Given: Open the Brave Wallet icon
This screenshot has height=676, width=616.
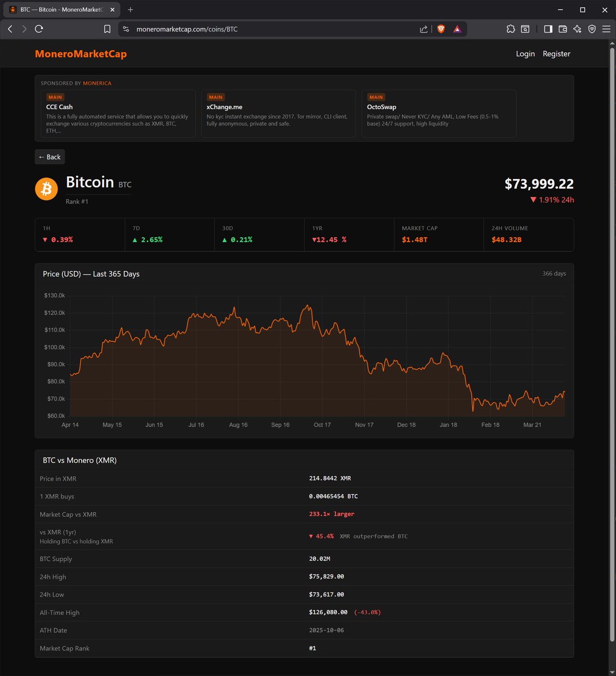Looking at the screenshot, I should point(562,29).
